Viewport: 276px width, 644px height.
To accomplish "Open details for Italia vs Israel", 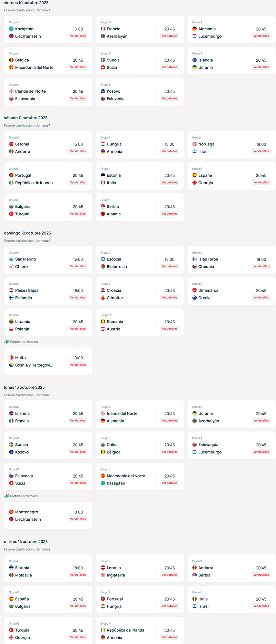I will click(x=261, y=606).
